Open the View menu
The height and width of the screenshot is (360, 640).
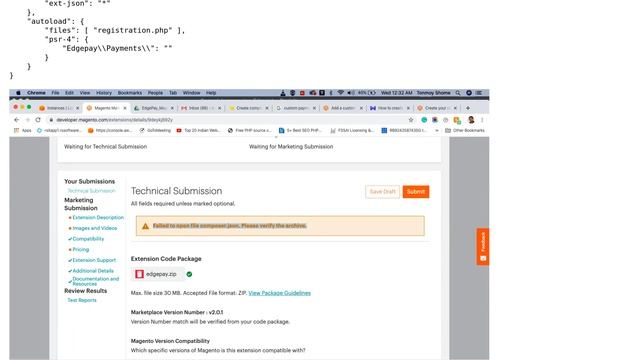(x=85, y=93)
